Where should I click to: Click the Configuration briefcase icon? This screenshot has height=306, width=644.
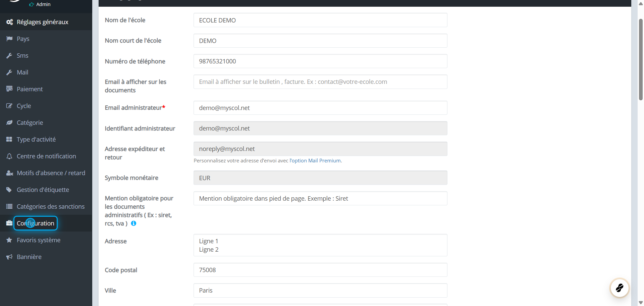click(9, 223)
